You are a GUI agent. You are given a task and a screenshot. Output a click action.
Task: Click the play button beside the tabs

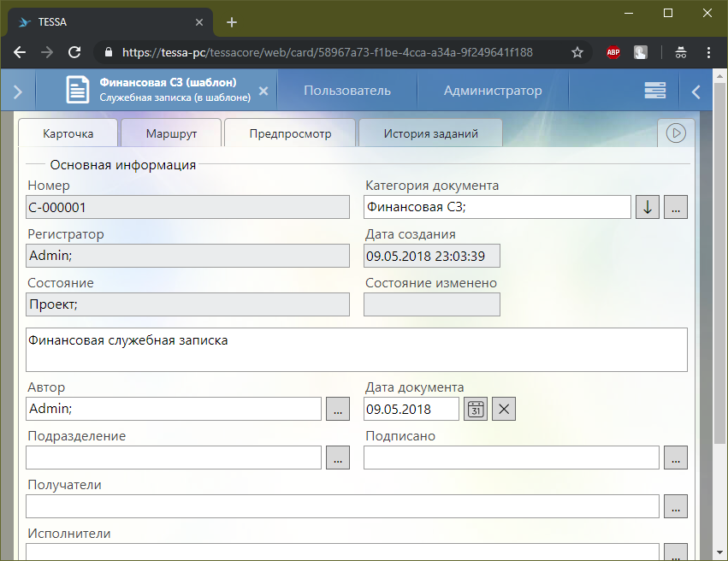[676, 133]
